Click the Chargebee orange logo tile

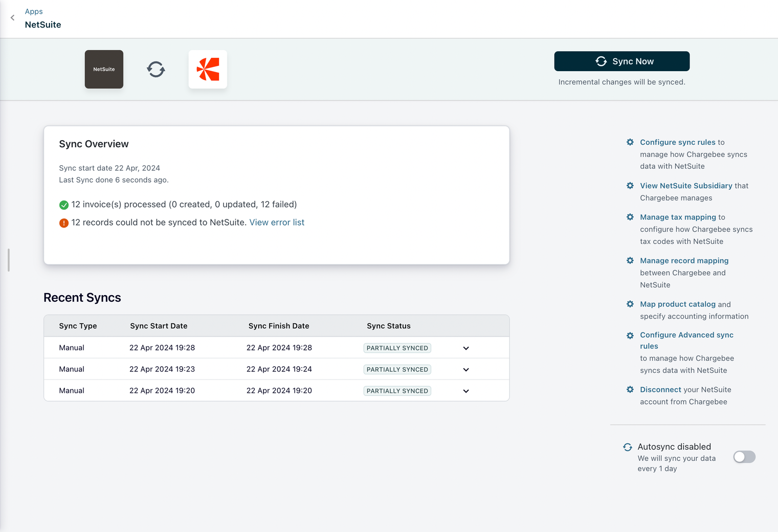coord(208,69)
